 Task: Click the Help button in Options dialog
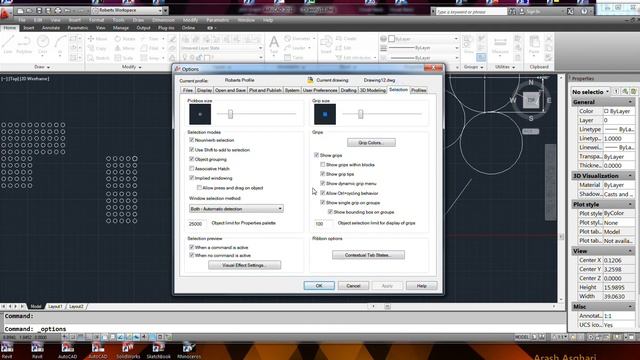[x=422, y=286]
